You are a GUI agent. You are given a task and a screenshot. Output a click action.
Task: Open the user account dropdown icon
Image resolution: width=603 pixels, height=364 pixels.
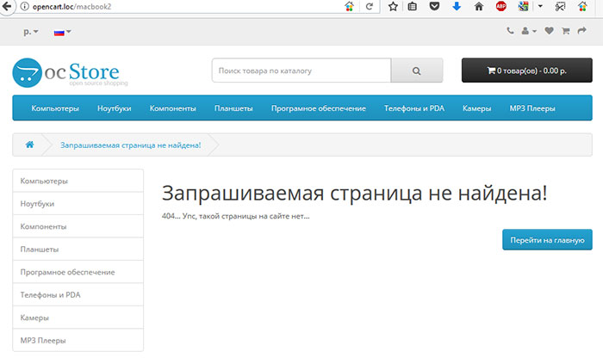(528, 31)
